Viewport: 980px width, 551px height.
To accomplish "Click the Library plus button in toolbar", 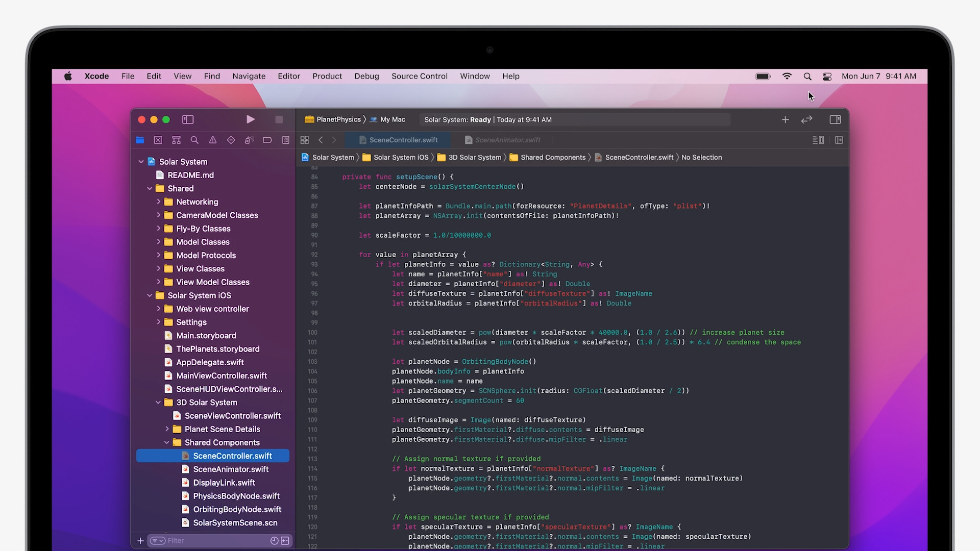I will 785,119.
